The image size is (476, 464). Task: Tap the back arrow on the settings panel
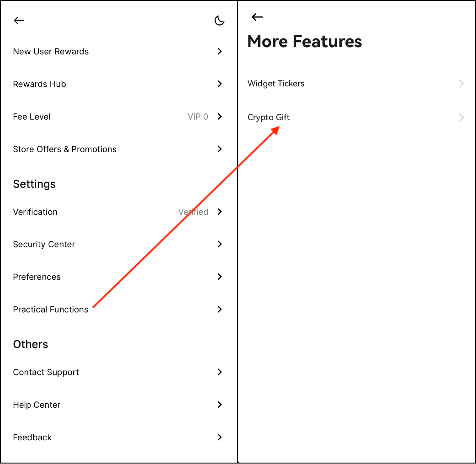tap(19, 21)
